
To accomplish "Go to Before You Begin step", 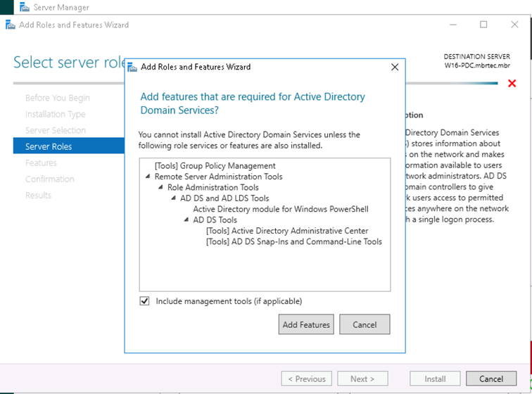I will pos(57,98).
